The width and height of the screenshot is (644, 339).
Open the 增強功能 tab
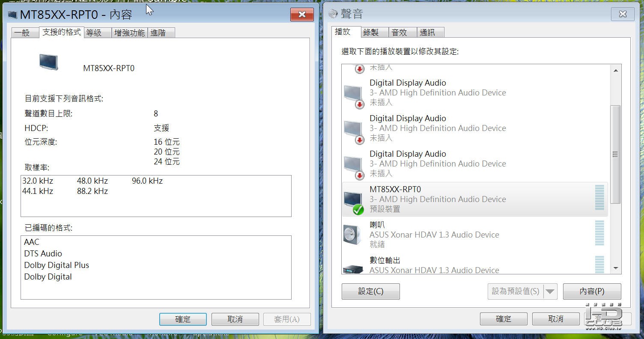tap(130, 33)
